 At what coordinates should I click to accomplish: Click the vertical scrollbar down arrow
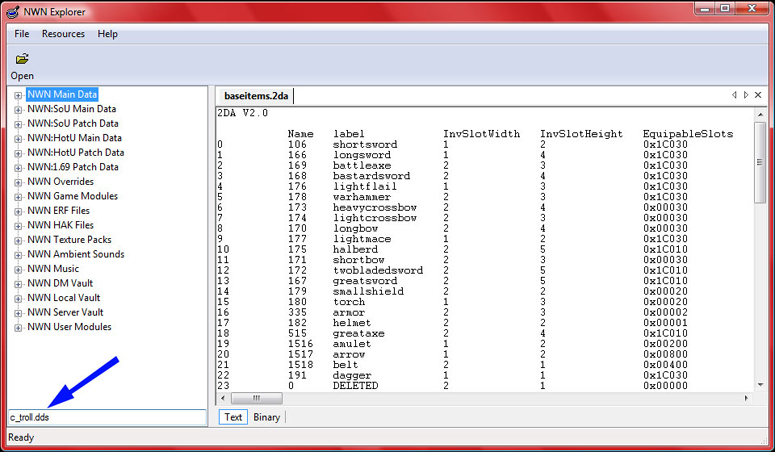coord(760,385)
